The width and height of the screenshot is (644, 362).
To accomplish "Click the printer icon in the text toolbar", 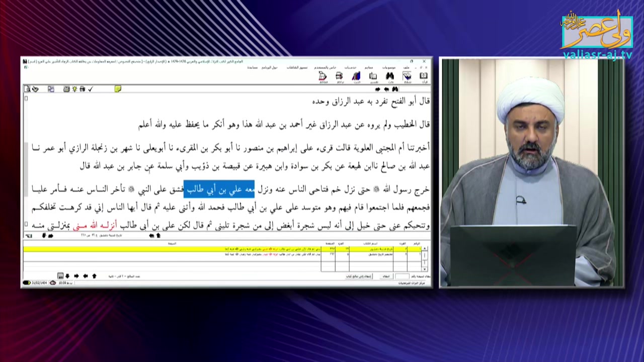I will pyautogui.click(x=83, y=89).
